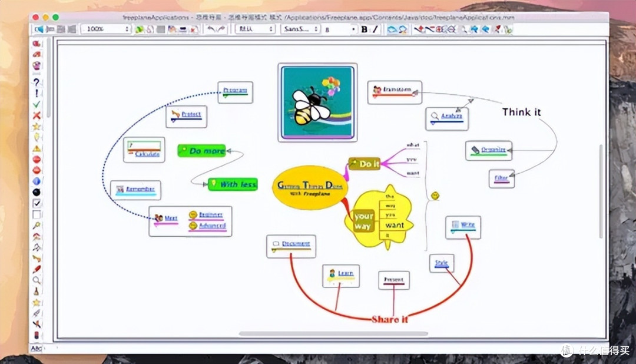Screen dimensions: 636x364
Task: Open the Program node link
Action: tap(235, 90)
